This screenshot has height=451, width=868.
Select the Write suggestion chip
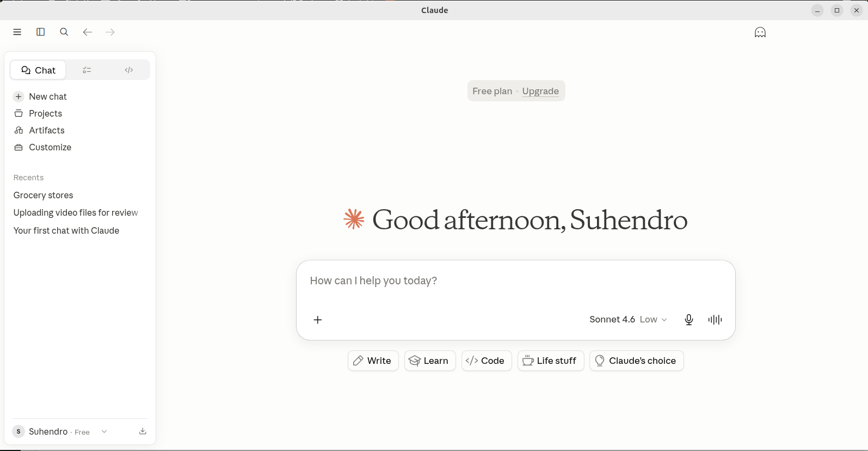(373, 361)
